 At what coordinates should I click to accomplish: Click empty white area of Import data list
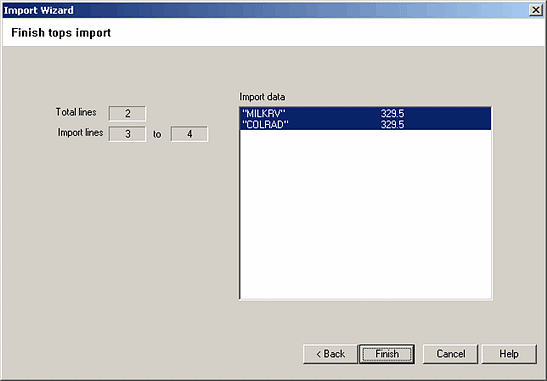(366, 214)
